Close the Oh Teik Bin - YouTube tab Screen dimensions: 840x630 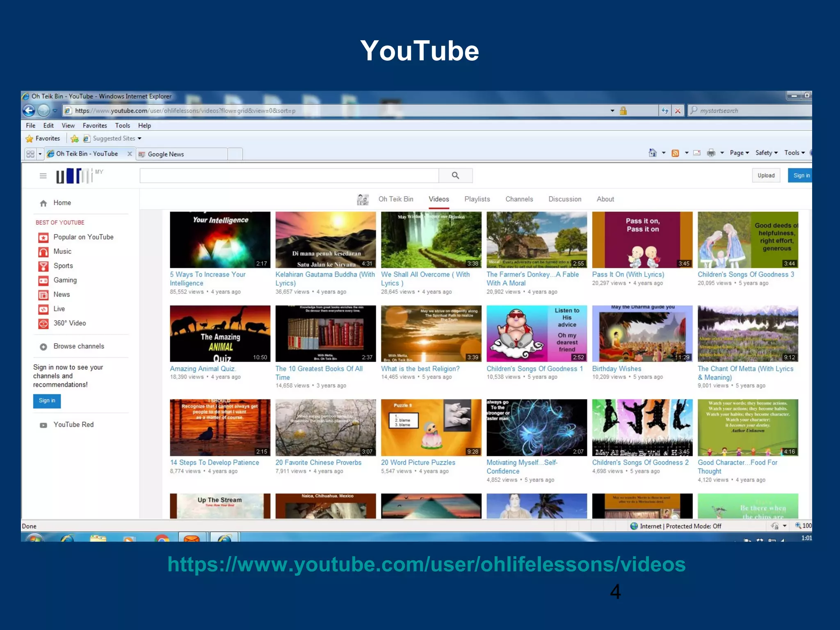(x=130, y=154)
